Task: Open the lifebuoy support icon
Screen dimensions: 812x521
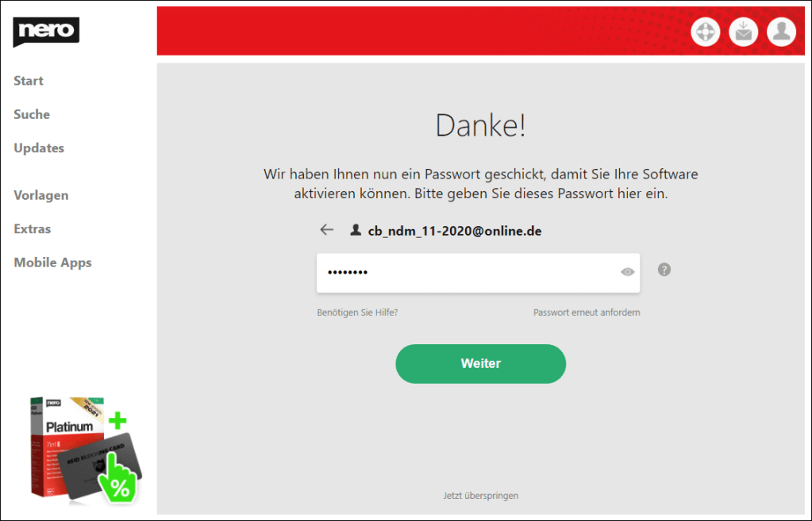Action: [706, 32]
